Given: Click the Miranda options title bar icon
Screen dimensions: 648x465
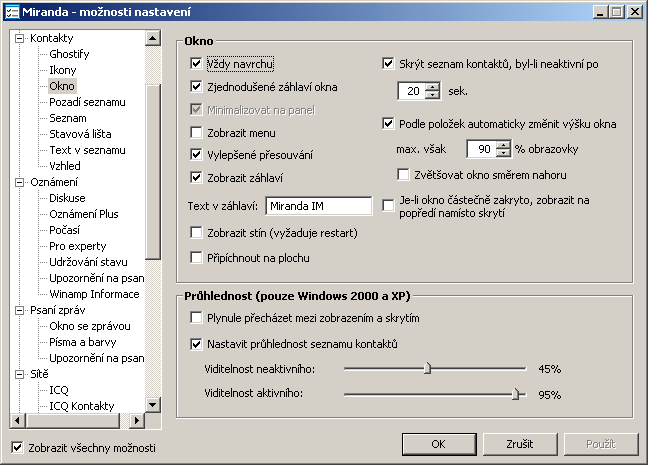Looking at the screenshot, I should [12, 12].
